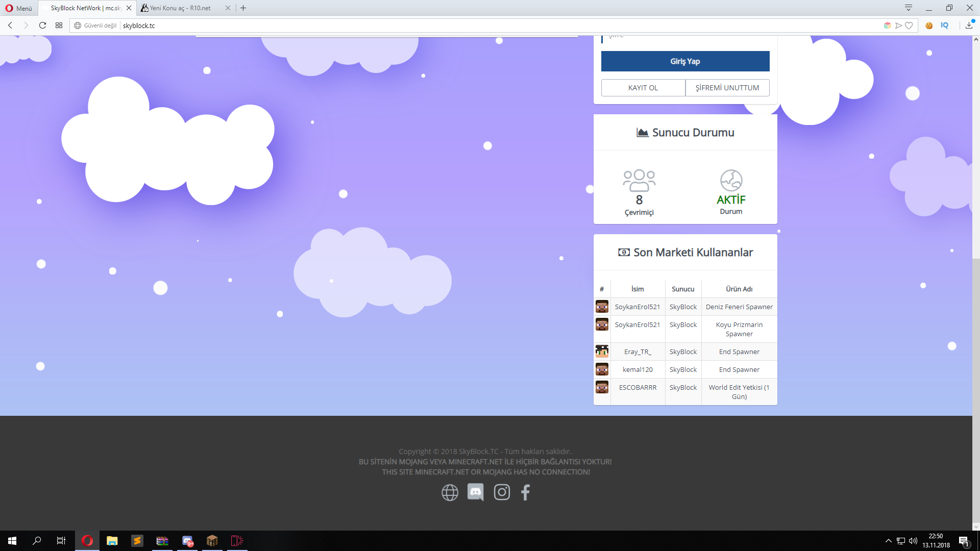Click the send-to-My-Flow arrow icon

(x=898, y=26)
